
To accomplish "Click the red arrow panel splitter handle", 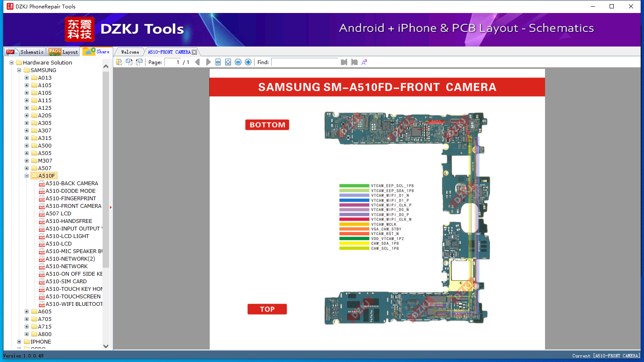I will tap(111, 207).
